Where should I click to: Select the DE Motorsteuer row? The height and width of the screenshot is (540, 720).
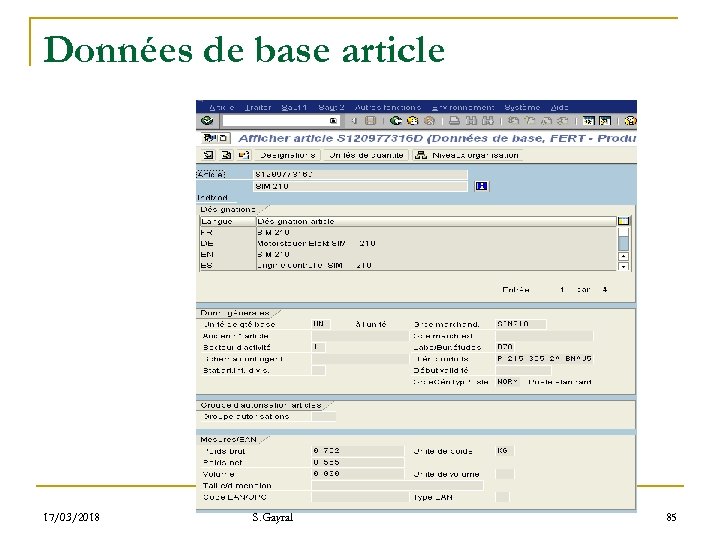pos(408,243)
